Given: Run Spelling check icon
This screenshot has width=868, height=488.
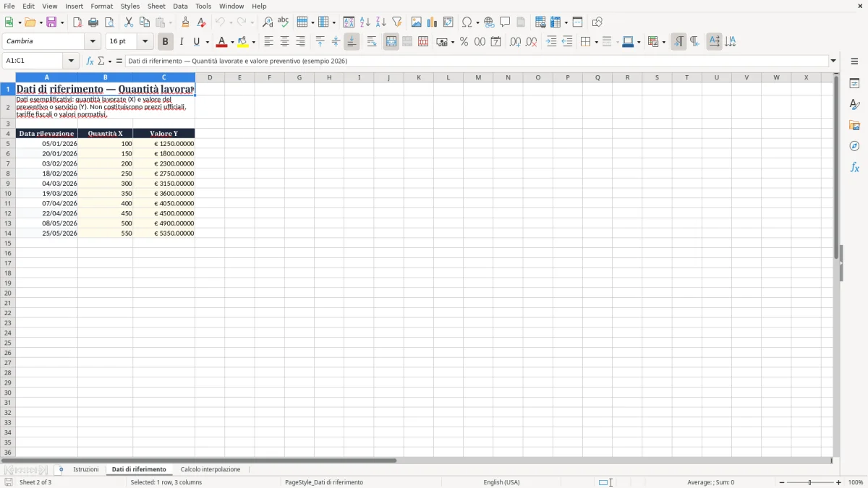Looking at the screenshot, I should (284, 22).
